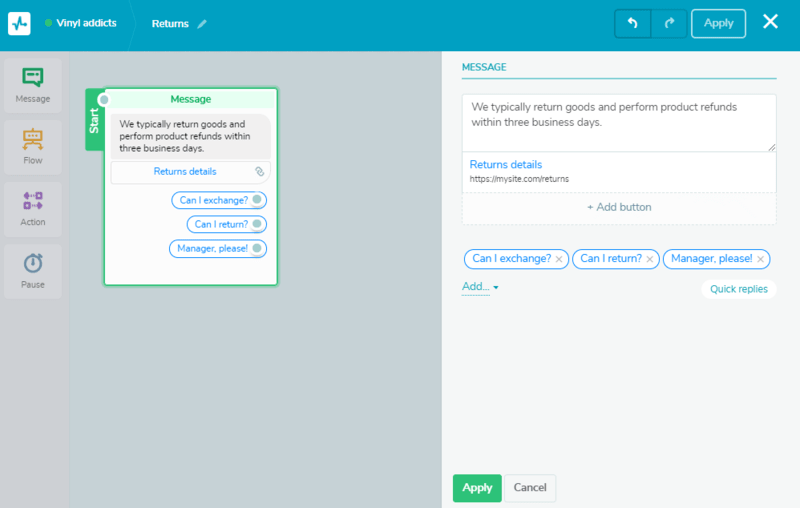
Task: Edit flow name with pencil icon
Action: coord(202,24)
